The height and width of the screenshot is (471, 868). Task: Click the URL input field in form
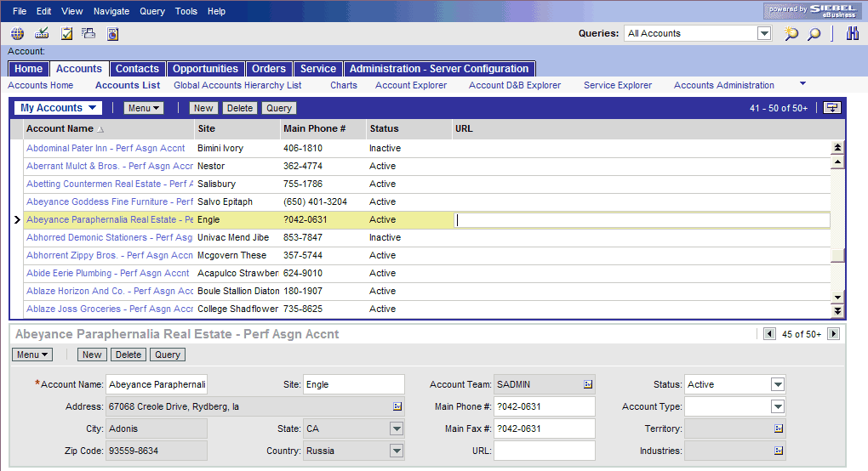[544, 451]
